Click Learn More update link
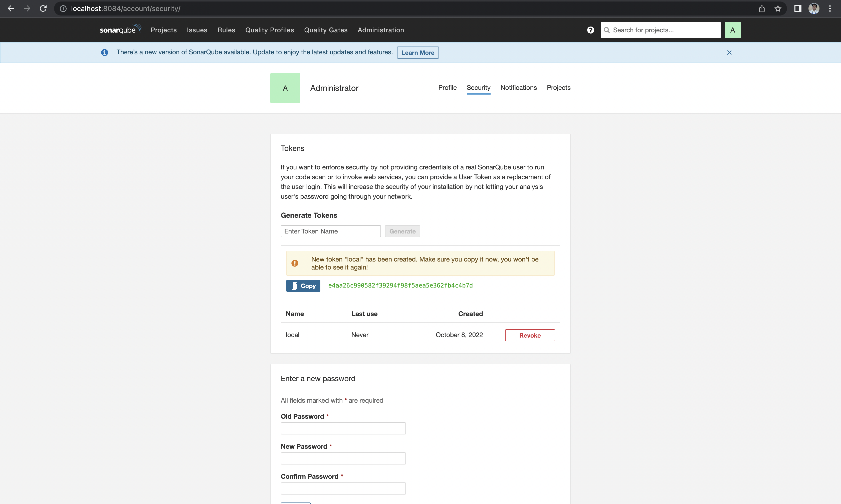Screen dimensions: 841x504 (x=417, y=52)
